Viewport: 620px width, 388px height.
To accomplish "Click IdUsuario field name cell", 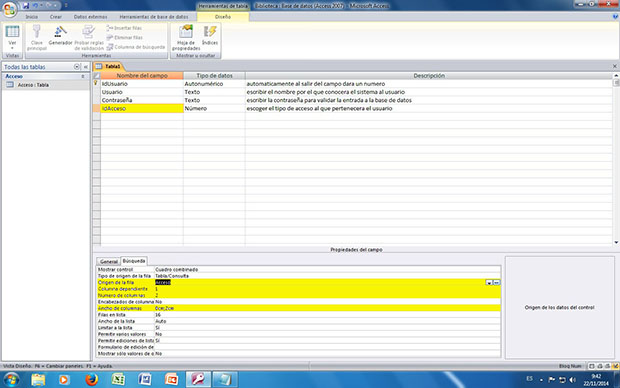I will (142, 84).
